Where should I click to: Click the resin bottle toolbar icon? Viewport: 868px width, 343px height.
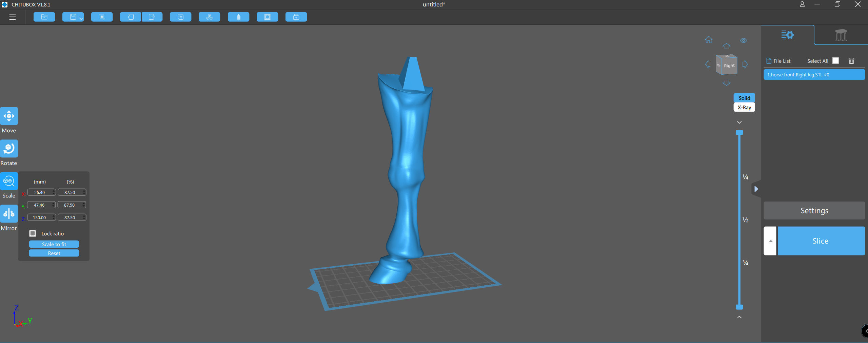click(238, 17)
